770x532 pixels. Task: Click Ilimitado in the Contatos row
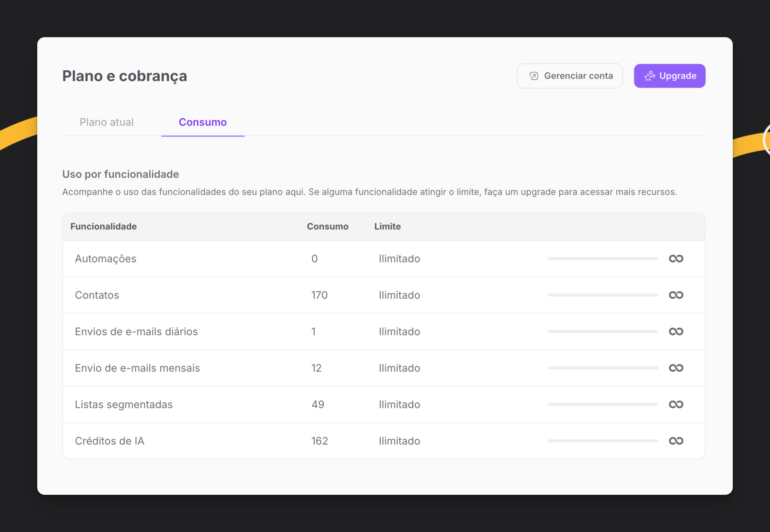399,295
